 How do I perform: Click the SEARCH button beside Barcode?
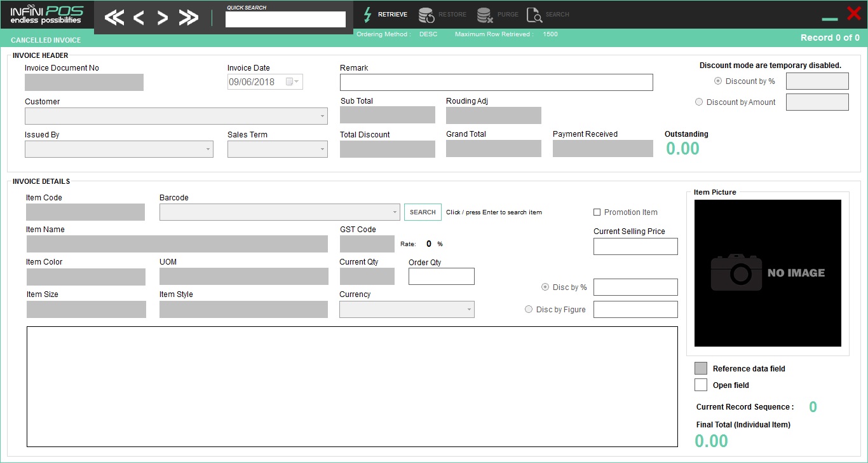click(x=423, y=212)
